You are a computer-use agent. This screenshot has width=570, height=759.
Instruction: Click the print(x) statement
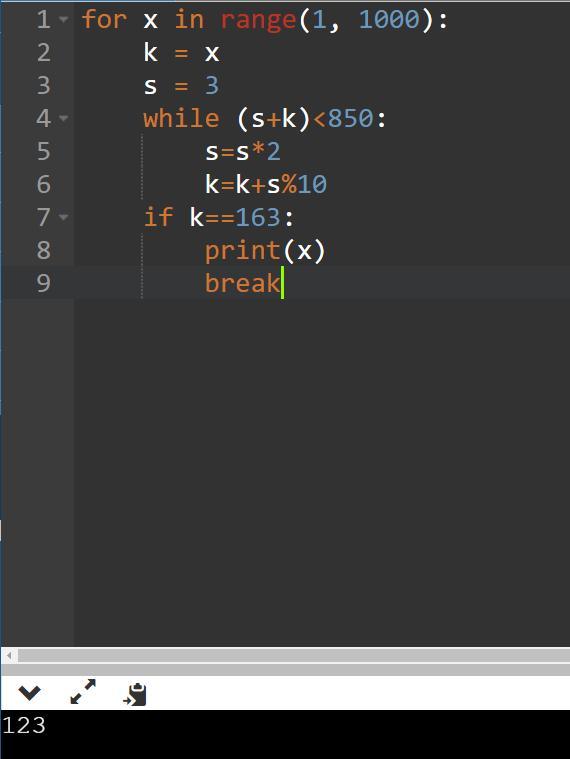265,251
